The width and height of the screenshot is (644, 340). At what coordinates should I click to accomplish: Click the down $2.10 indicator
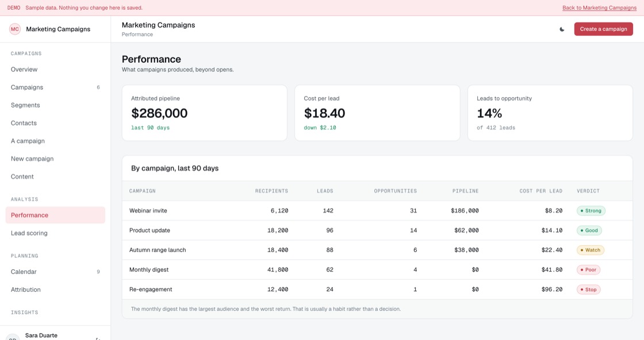[320, 128]
